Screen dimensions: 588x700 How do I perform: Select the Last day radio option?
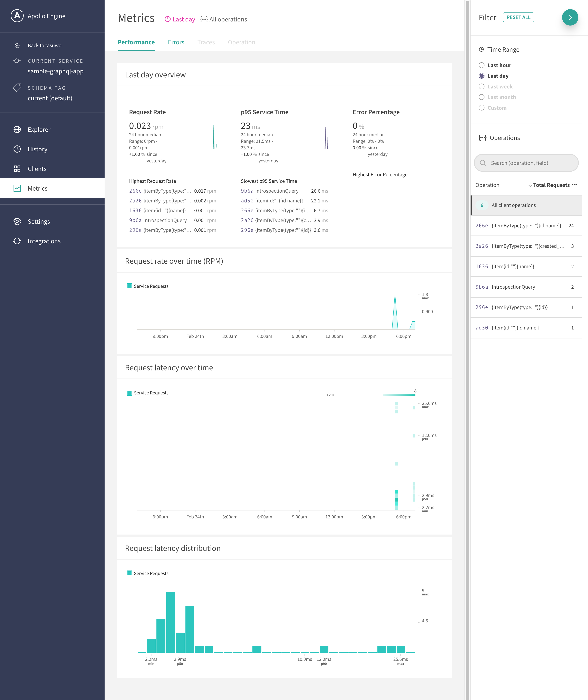[481, 76]
